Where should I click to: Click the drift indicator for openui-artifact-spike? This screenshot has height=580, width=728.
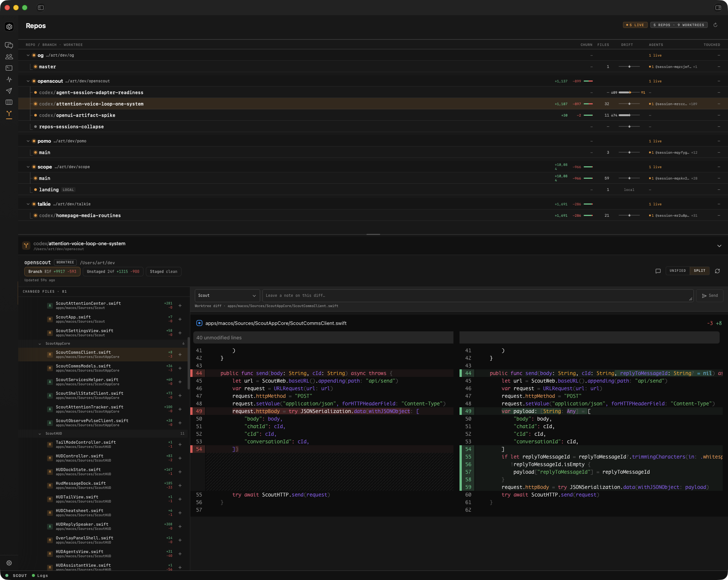point(625,115)
